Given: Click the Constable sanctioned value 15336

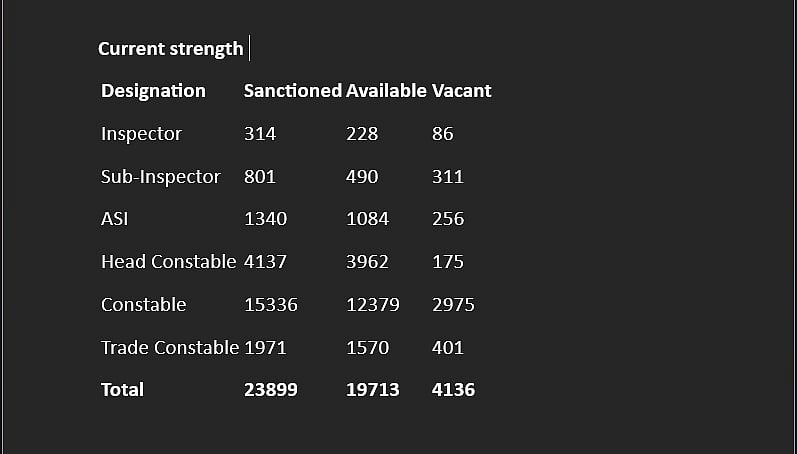Looking at the screenshot, I should (x=270, y=305).
